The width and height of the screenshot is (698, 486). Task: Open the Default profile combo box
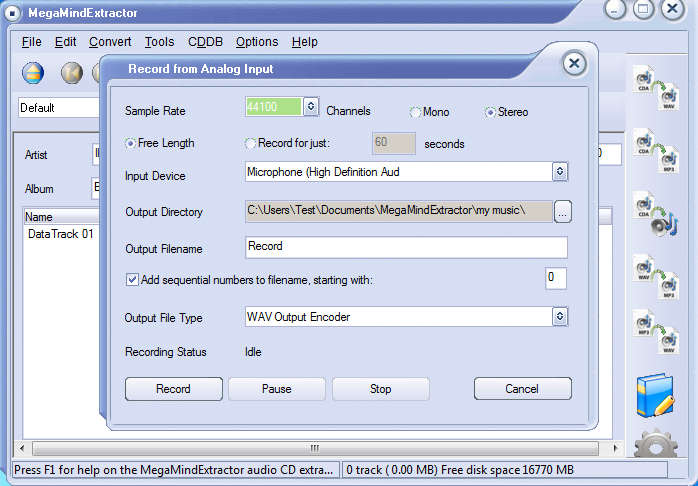59,108
